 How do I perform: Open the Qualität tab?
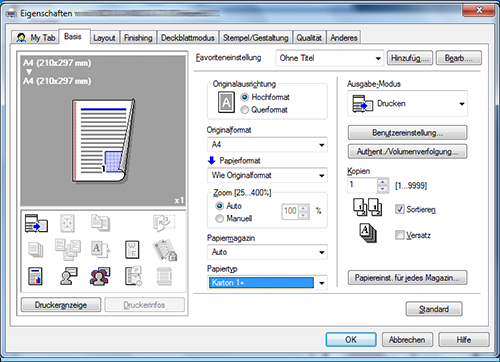pos(309,38)
